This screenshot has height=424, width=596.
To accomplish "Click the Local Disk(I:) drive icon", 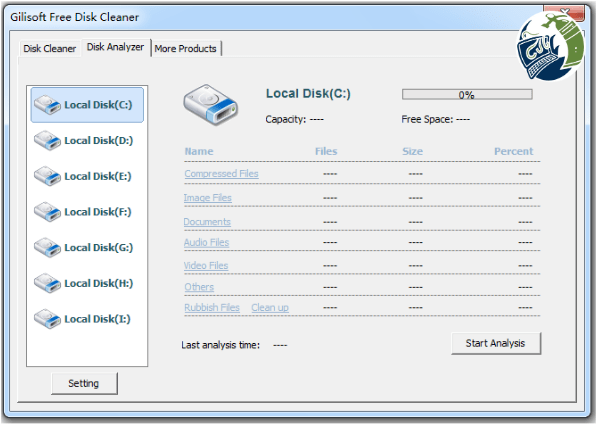I will 47,319.
